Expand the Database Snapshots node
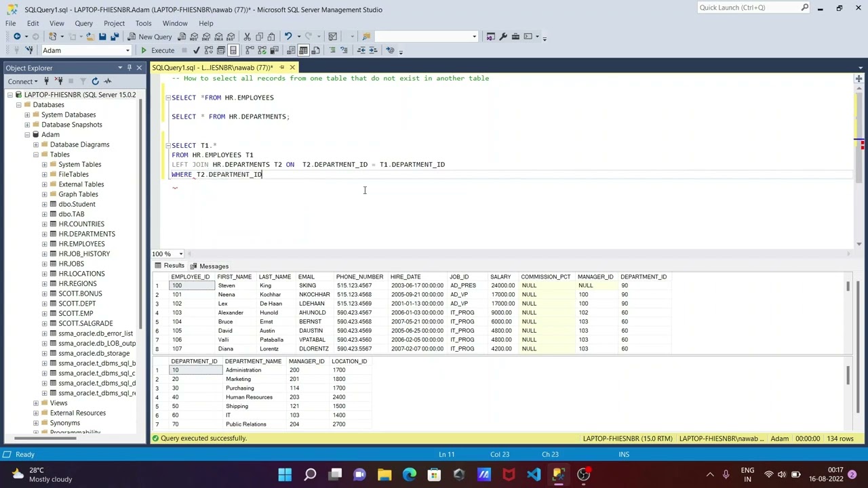The width and height of the screenshot is (868, 488). (x=27, y=125)
